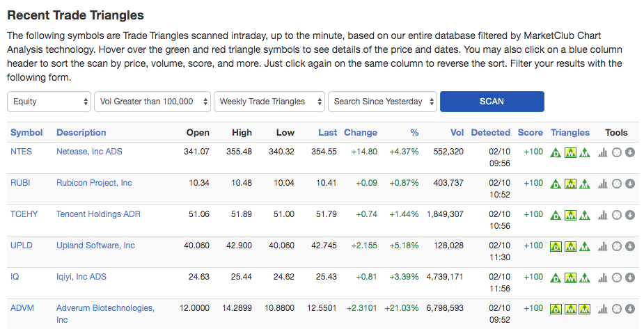The width and height of the screenshot is (644, 329).
Task: Click the +21.03% change value for ADVM
Action: tap(402, 308)
